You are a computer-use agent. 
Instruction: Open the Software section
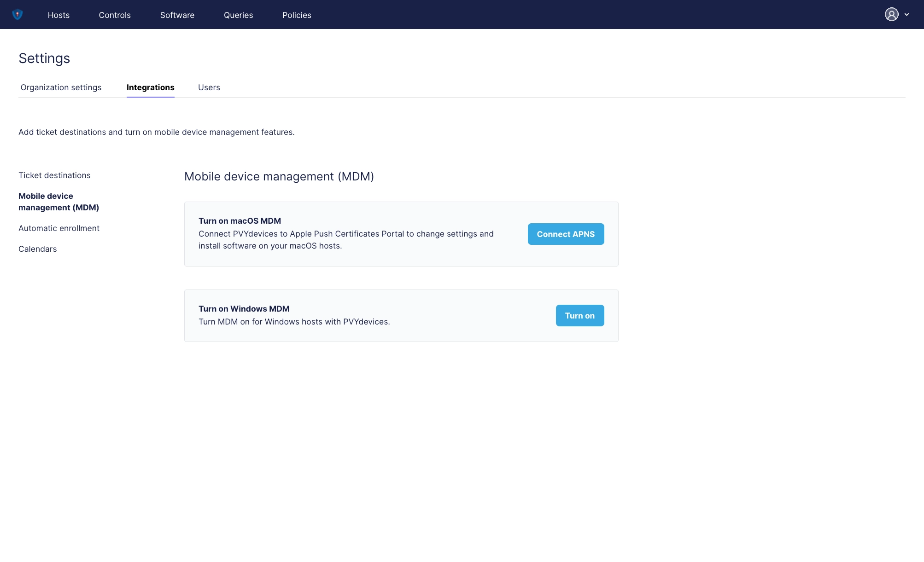point(177,15)
